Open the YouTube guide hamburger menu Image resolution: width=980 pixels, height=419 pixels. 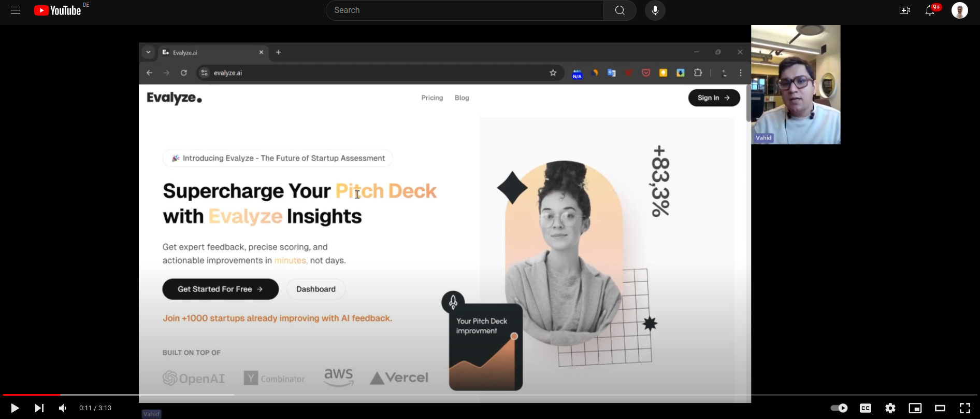click(x=16, y=10)
